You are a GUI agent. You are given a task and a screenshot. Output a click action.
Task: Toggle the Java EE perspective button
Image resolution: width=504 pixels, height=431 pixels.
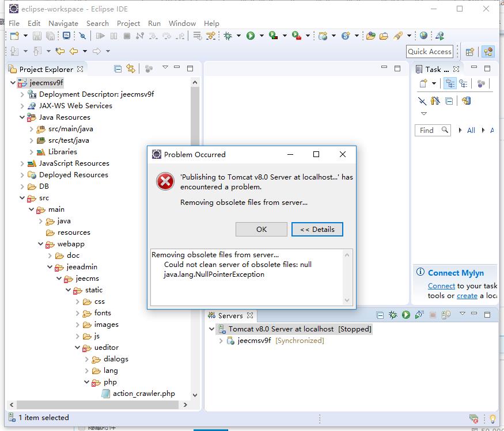[488, 52]
